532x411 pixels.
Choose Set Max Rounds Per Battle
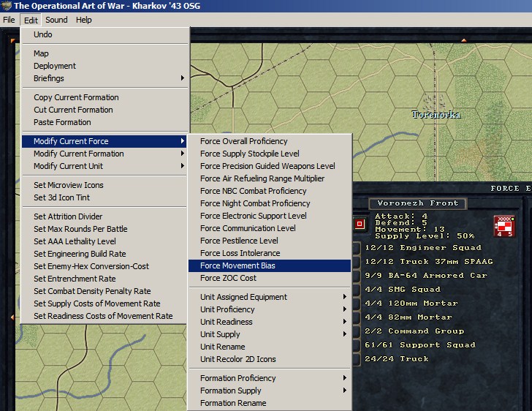(104, 229)
